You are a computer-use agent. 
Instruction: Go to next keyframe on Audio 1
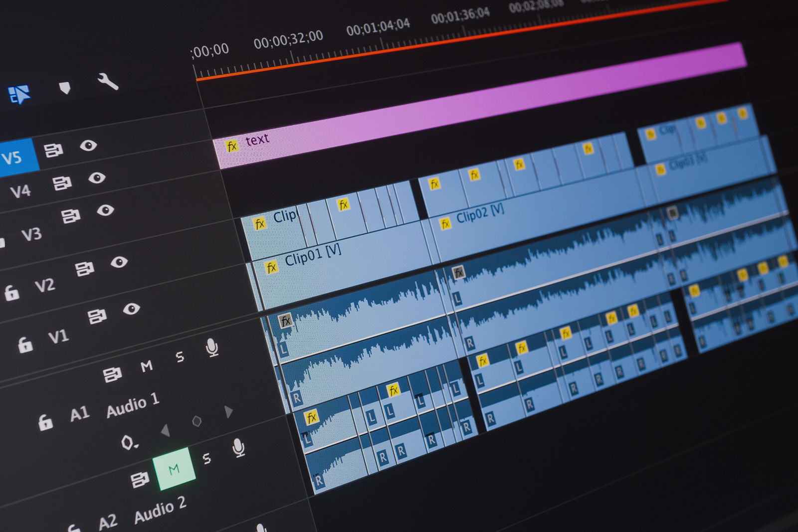click(x=228, y=411)
